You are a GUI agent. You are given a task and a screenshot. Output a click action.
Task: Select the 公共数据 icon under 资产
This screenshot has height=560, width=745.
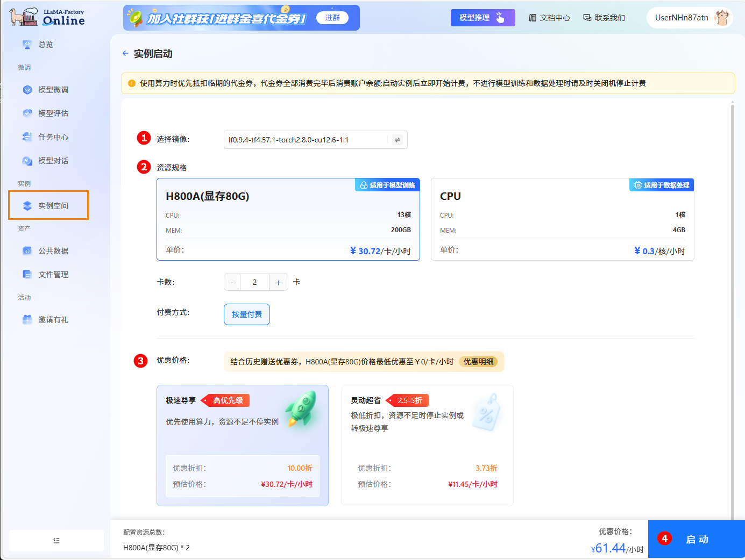click(28, 250)
